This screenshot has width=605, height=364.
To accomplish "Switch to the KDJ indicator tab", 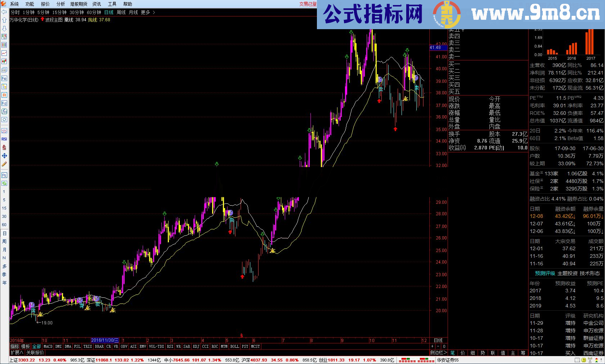I will [x=196, y=346].
